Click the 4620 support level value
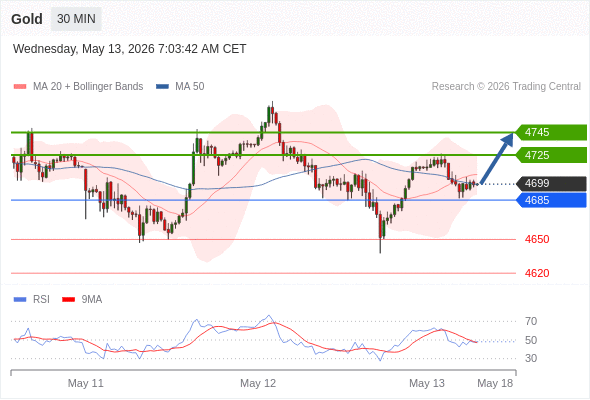 pos(537,273)
